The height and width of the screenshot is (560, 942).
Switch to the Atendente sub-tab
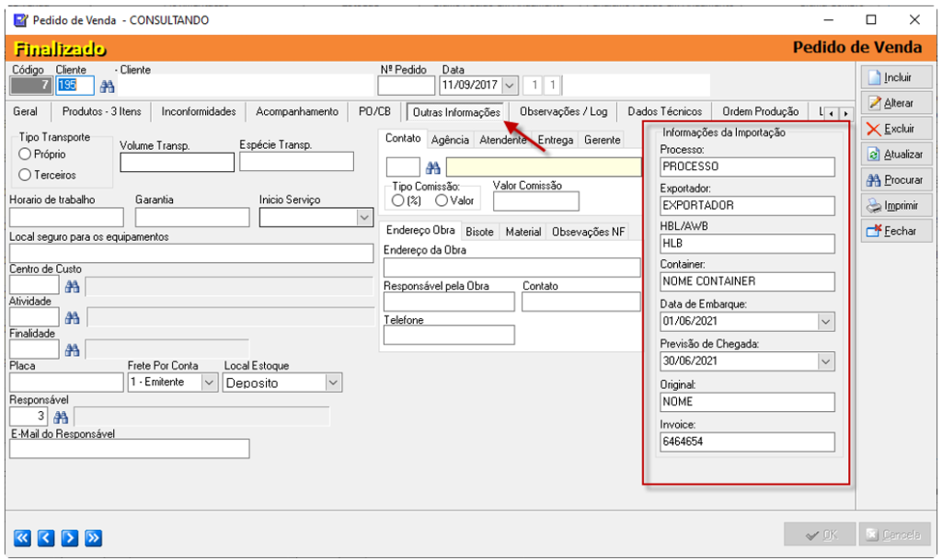coord(503,140)
